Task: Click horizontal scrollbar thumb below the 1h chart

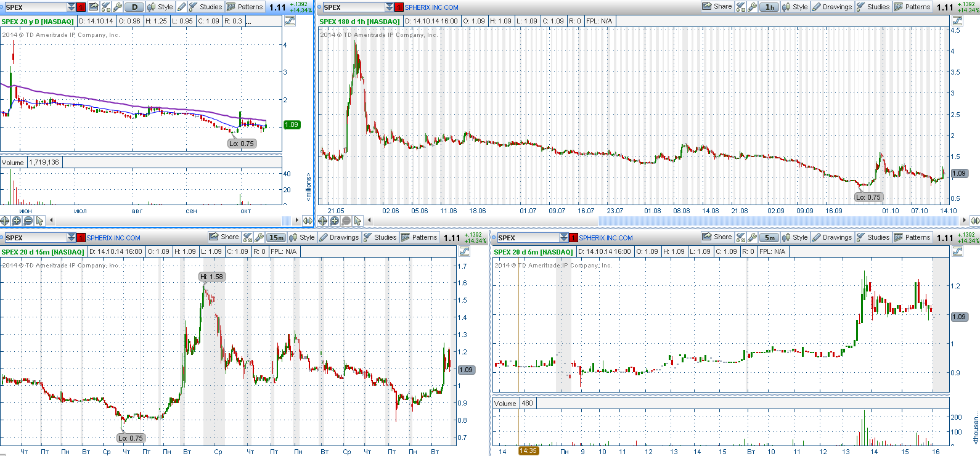Action: tap(778, 221)
